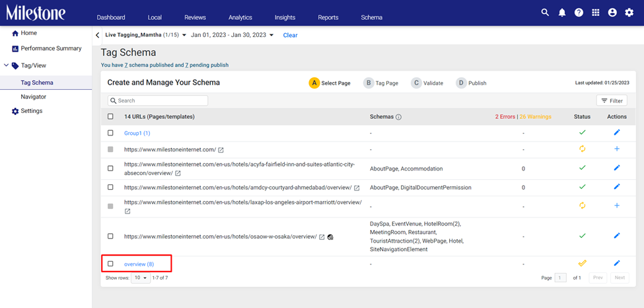This screenshot has height=308, width=644.
Task: Open external link for laxap-los-angeles URL
Action: (127, 211)
